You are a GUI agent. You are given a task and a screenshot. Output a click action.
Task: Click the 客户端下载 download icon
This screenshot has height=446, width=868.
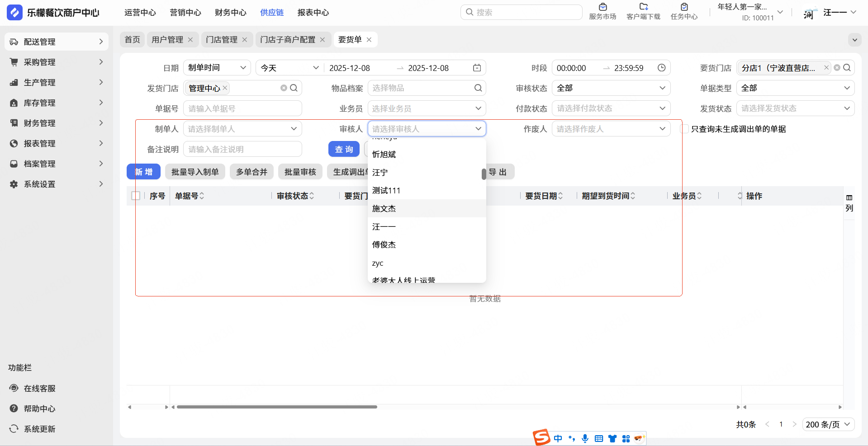point(643,7)
